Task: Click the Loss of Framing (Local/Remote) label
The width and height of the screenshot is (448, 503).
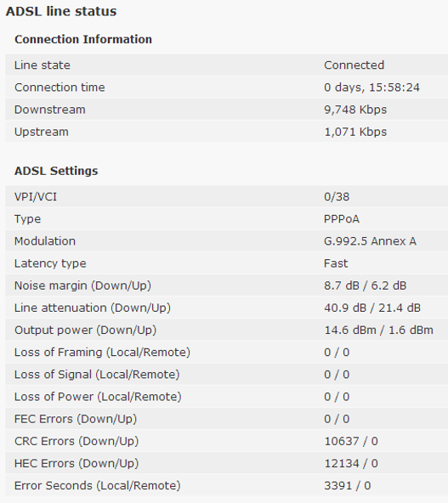Action: pos(102,353)
